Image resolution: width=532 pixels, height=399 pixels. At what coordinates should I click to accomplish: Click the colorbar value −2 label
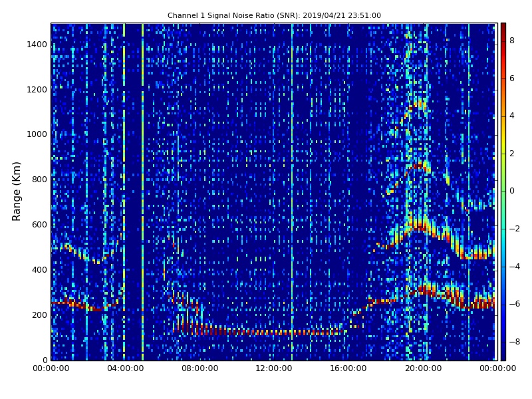[x=515, y=229]
